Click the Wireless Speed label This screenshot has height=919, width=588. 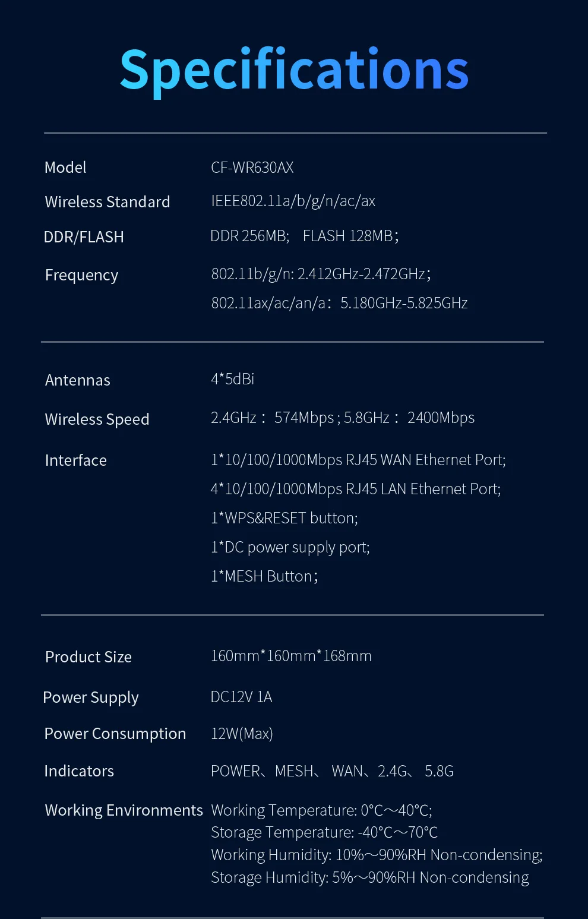click(x=97, y=419)
